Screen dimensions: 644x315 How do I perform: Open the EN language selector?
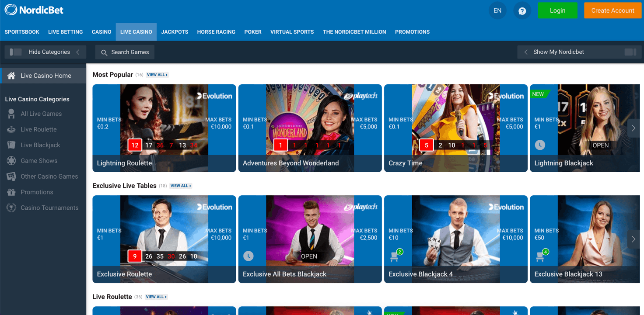497,11
